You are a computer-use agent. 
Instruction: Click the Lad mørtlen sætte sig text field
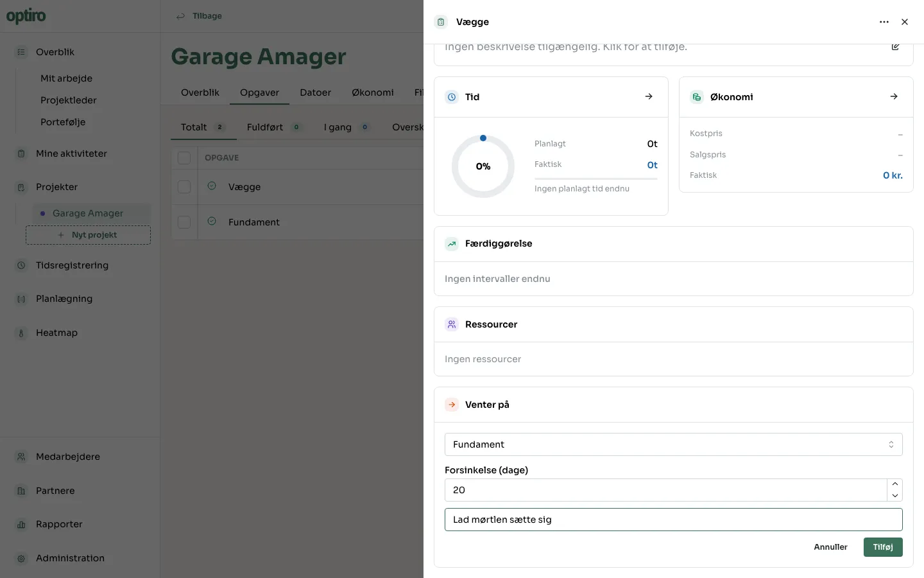[673, 520]
